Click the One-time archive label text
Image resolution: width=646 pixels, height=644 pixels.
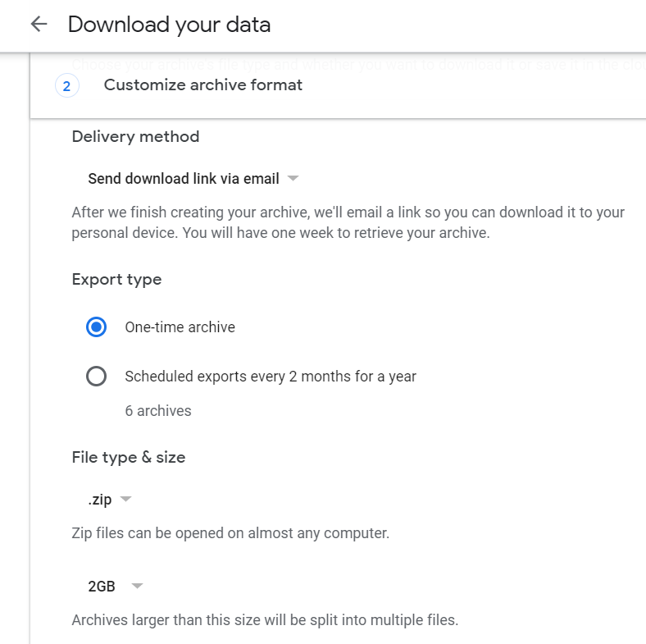point(180,327)
